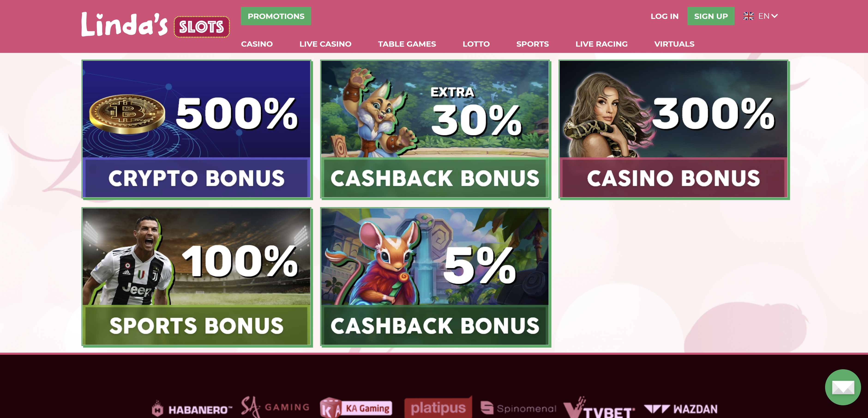Click the Spinomenal provider logo
The width and height of the screenshot is (868, 418).
[518, 408]
